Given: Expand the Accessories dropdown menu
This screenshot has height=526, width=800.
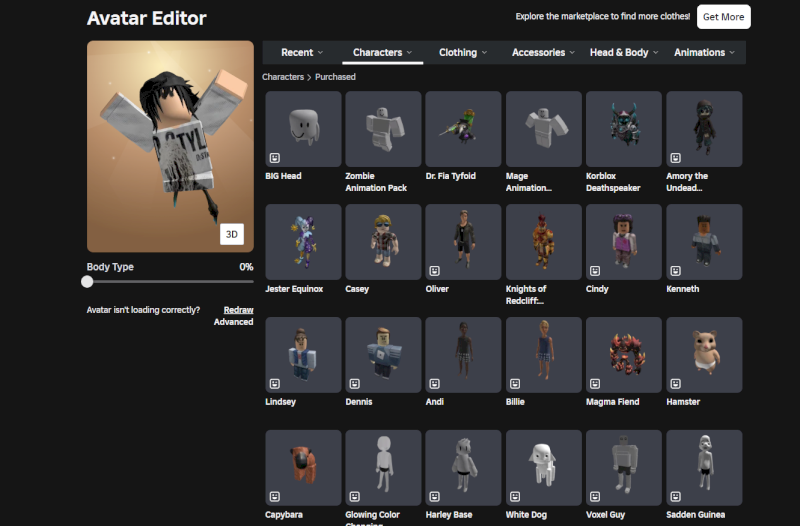Looking at the screenshot, I should click(543, 52).
